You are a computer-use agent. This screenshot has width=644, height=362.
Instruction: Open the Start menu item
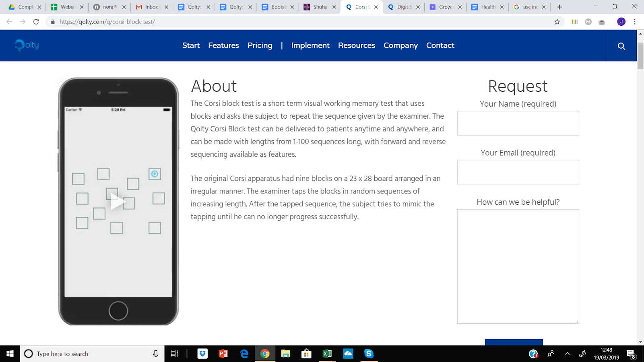click(x=191, y=45)
